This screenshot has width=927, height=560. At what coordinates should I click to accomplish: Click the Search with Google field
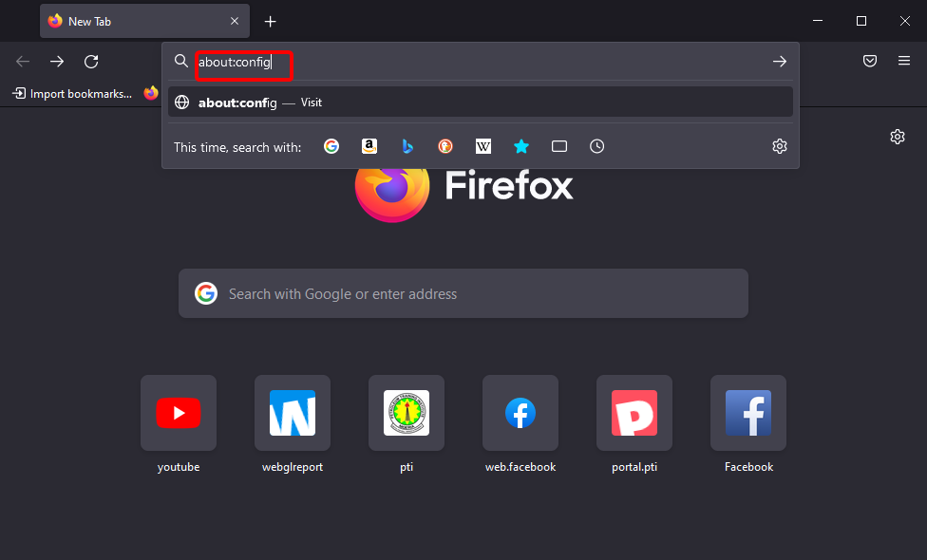[463, 293]
